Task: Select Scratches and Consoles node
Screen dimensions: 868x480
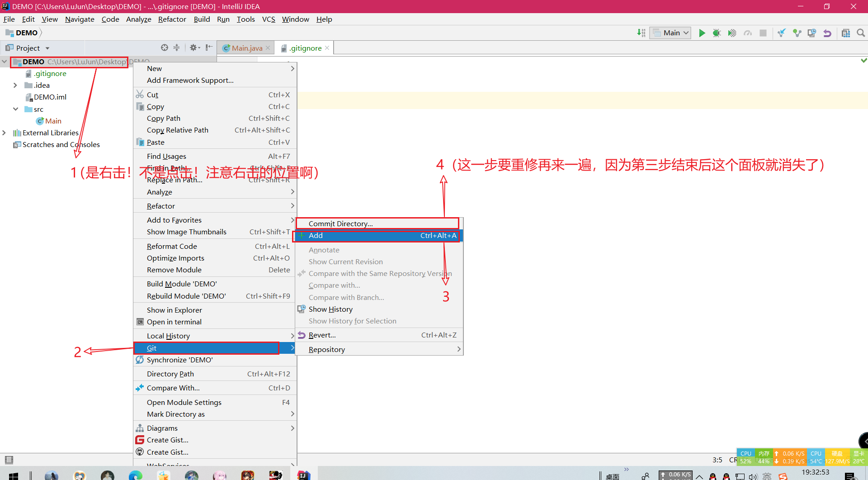Action: [x=61, y=144]
